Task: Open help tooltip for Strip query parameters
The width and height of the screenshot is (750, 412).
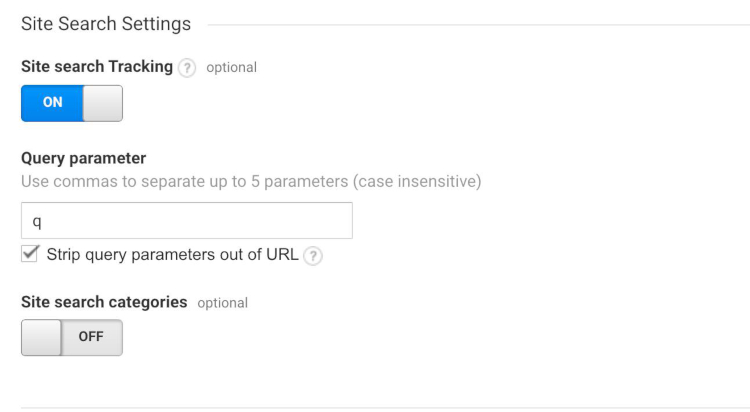Action: [313, 254]
